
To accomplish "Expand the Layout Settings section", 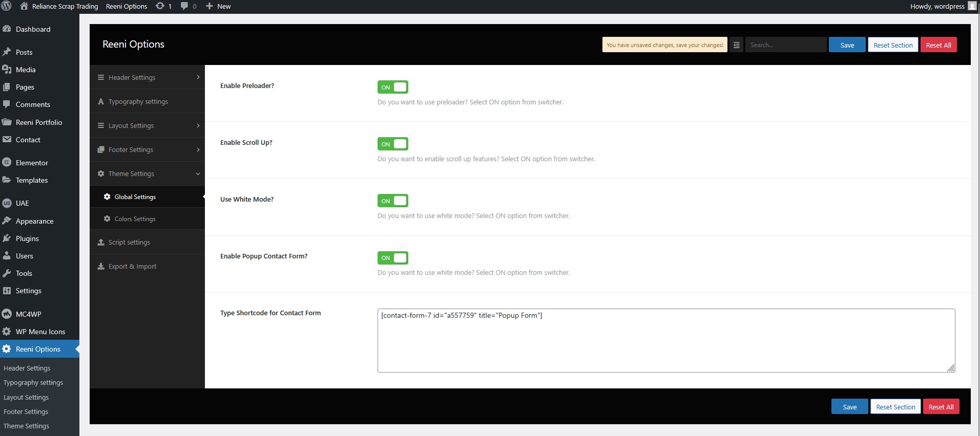I will click(148, 125).
